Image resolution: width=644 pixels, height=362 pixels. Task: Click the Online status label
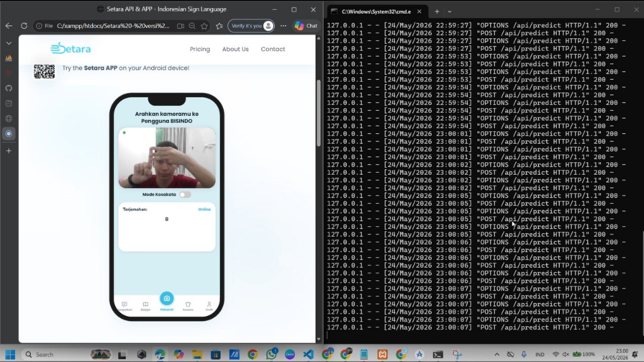[x=204, y=209]
